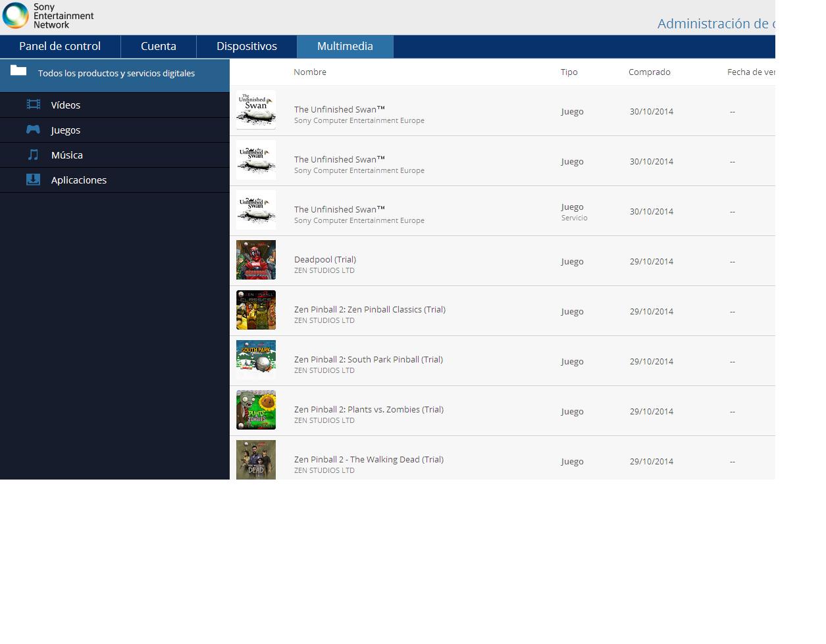Click the film strip Vídeos icon
826x644 pixels.
coord(34,104)
